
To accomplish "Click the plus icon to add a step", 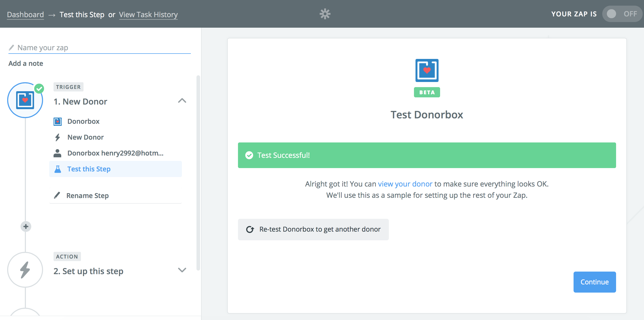I will (26, 226).
